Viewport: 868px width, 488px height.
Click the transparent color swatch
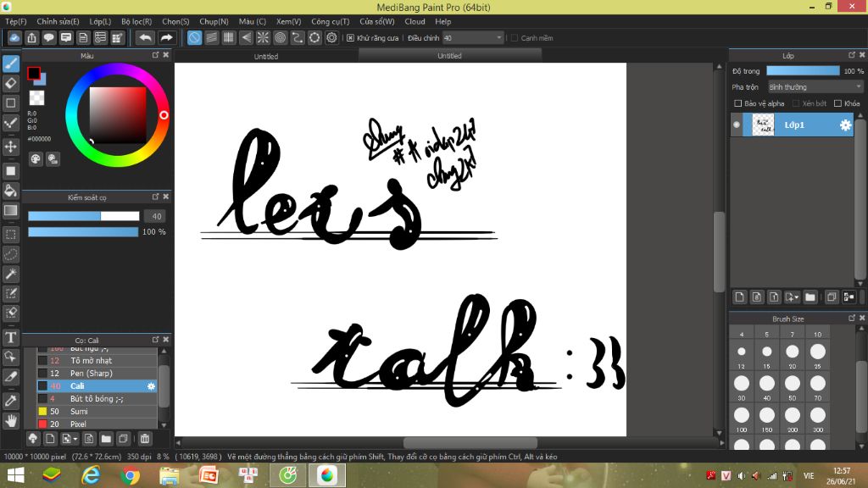(36, 98)
